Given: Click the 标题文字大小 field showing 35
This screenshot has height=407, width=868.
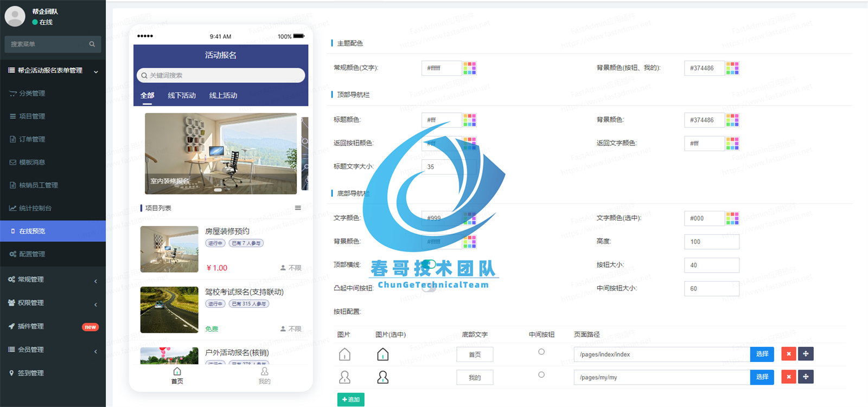Looking at the screenshot, I should 449,167.
